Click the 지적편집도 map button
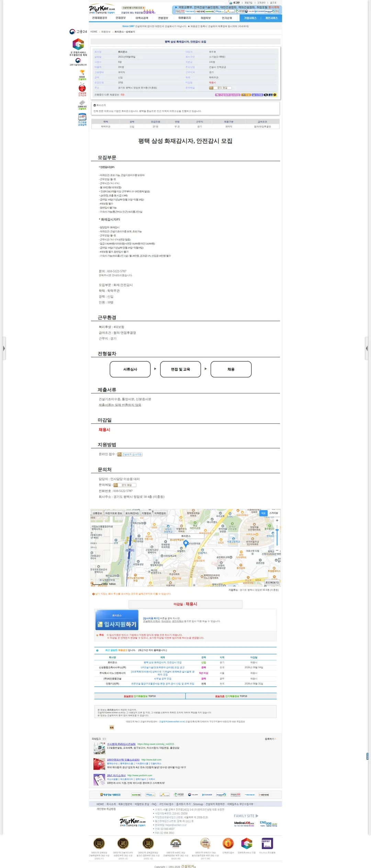The width and height of the screenshot is (371, 868). pos(160,513)
